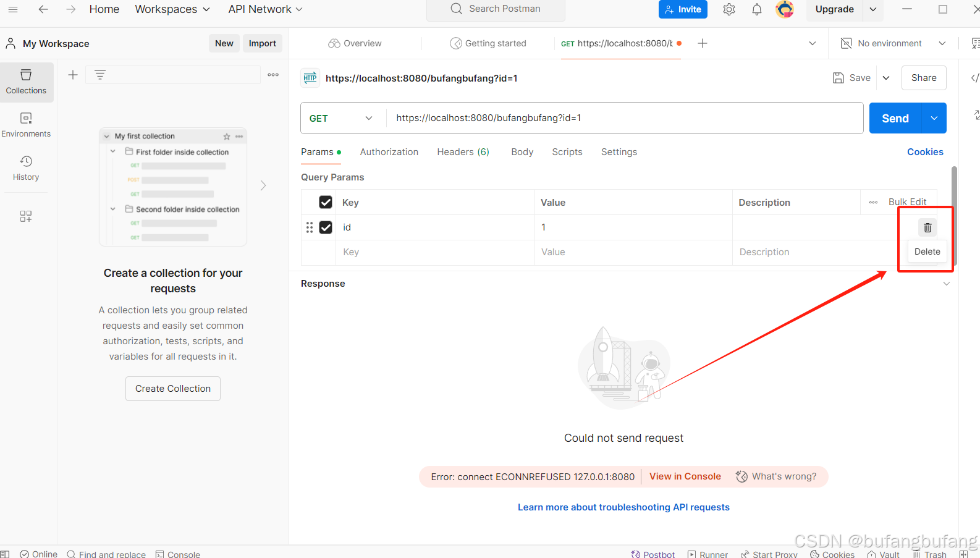The height and width of the screenshot is (558, 980).
Task: Open Find and replace
Action: pos(106,554)
